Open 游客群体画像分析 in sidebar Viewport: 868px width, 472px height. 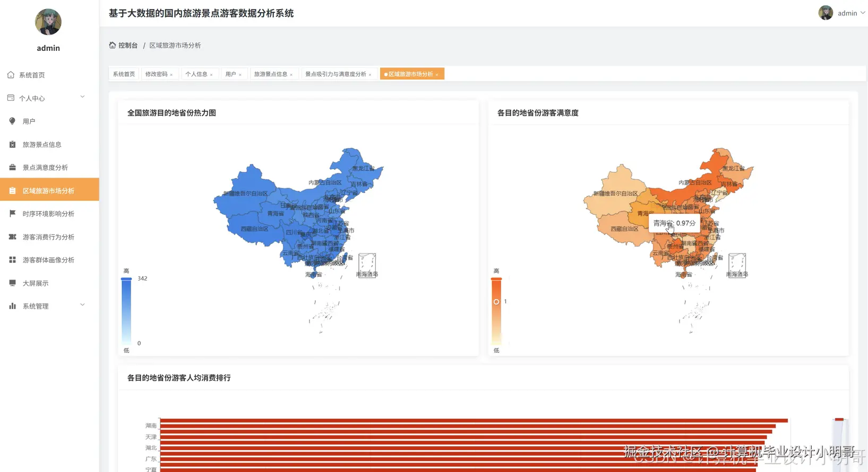49,260
